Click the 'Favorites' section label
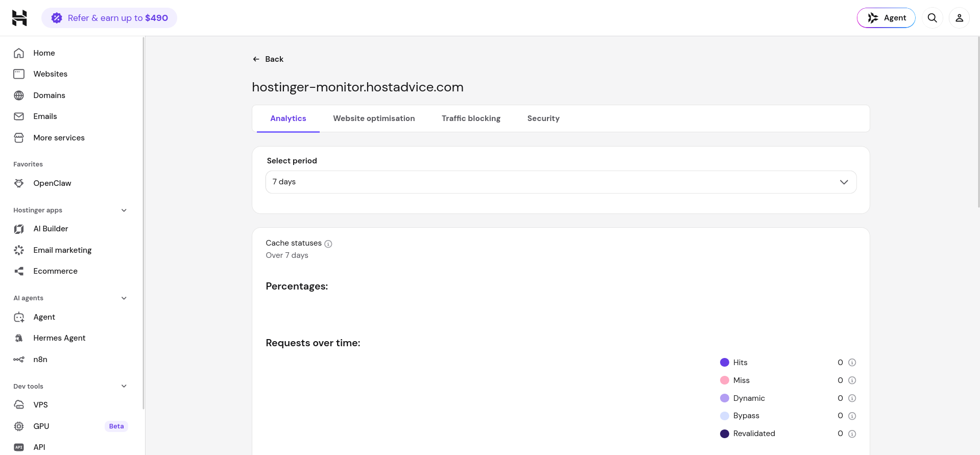This screenshot has width=980, height=455. [x=28, y=164]
